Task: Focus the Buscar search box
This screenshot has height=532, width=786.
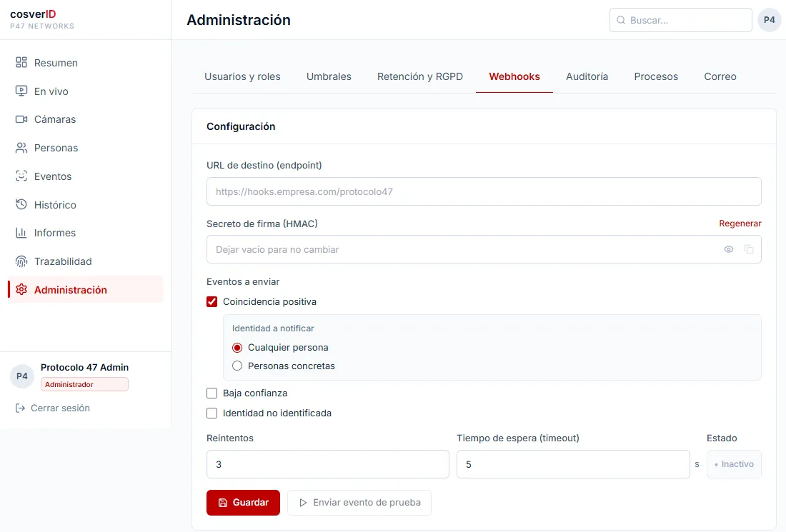Action: (x=681, y=20)
